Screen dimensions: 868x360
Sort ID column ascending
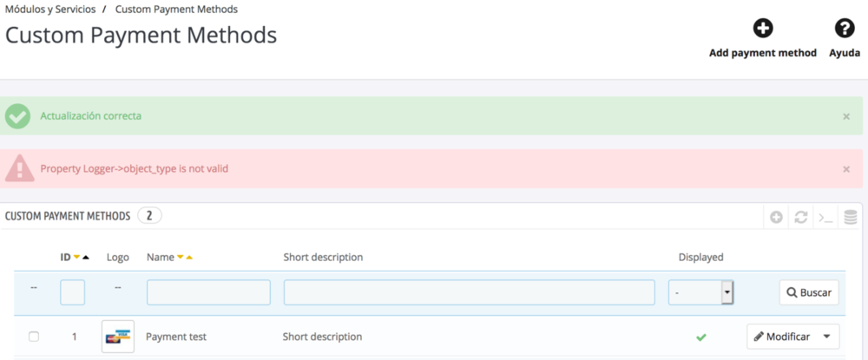pyautogui.click(x=86, y=258)
